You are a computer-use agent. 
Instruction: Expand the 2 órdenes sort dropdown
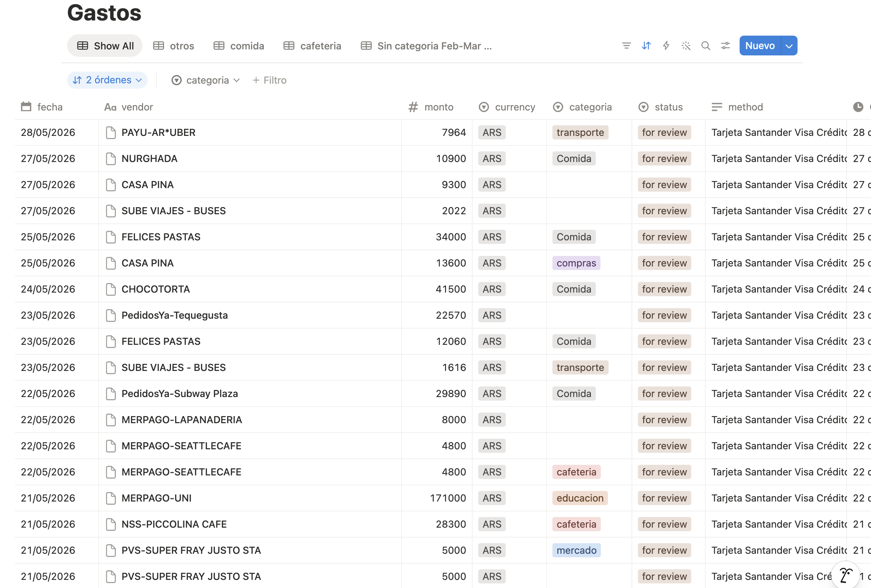pyautogui.click(x=107, y=80)
